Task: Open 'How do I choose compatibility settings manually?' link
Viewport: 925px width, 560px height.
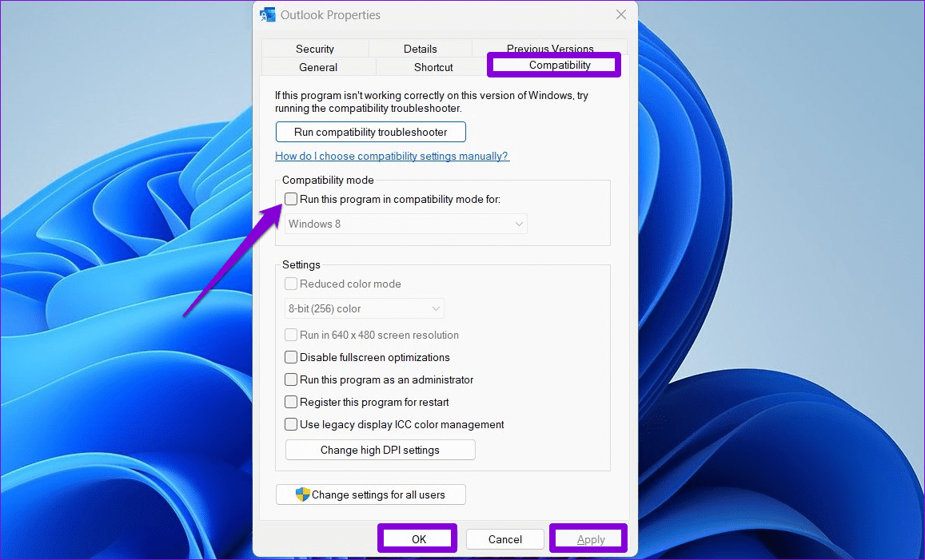Action: tap(392, 157)
